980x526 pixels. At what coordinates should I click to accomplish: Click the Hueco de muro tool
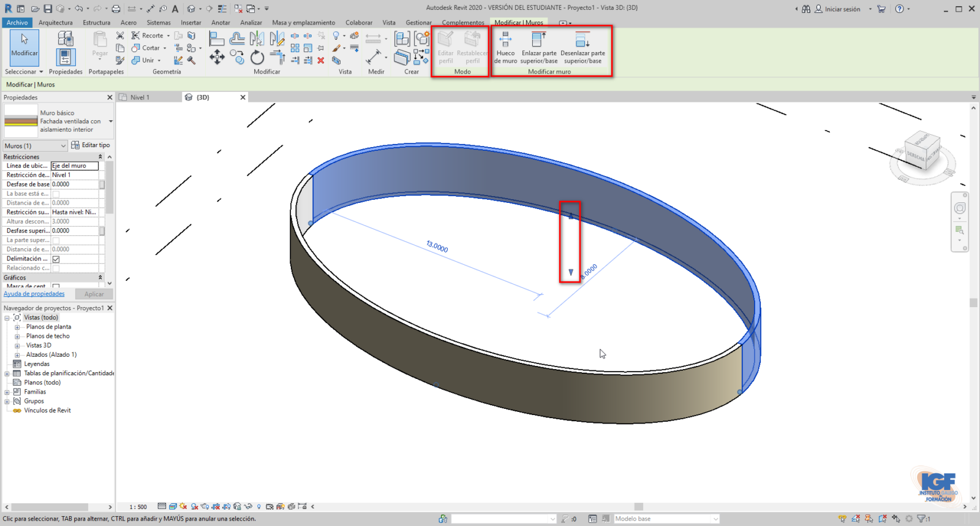coord(505,47)
